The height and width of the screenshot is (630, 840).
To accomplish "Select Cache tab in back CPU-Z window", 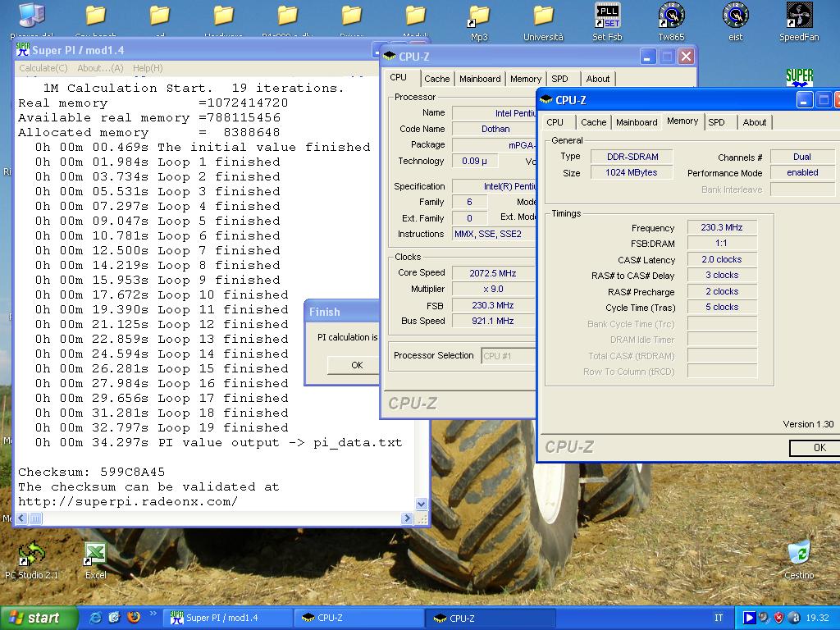I will coord(437,79).
